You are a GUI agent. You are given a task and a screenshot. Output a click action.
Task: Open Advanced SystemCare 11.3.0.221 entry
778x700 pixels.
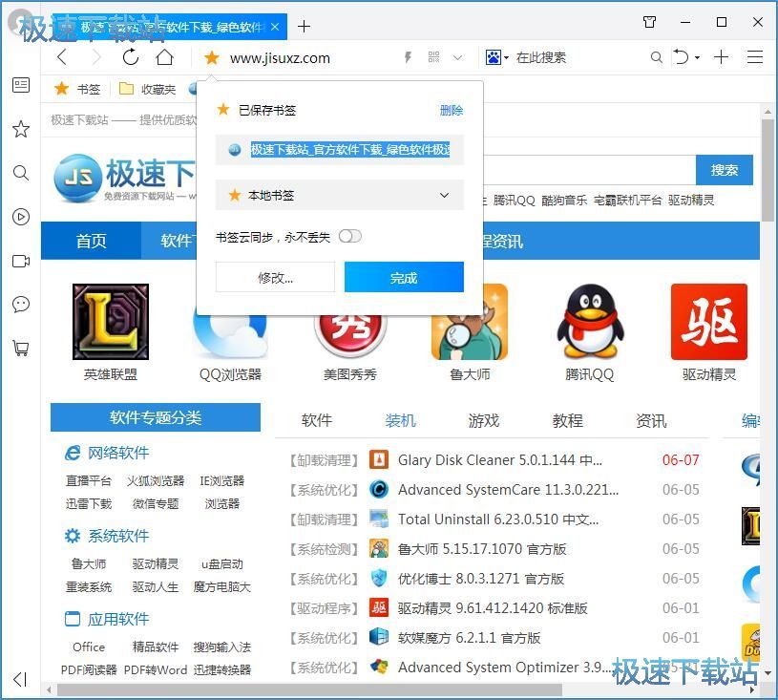click(x=508, y=490)
